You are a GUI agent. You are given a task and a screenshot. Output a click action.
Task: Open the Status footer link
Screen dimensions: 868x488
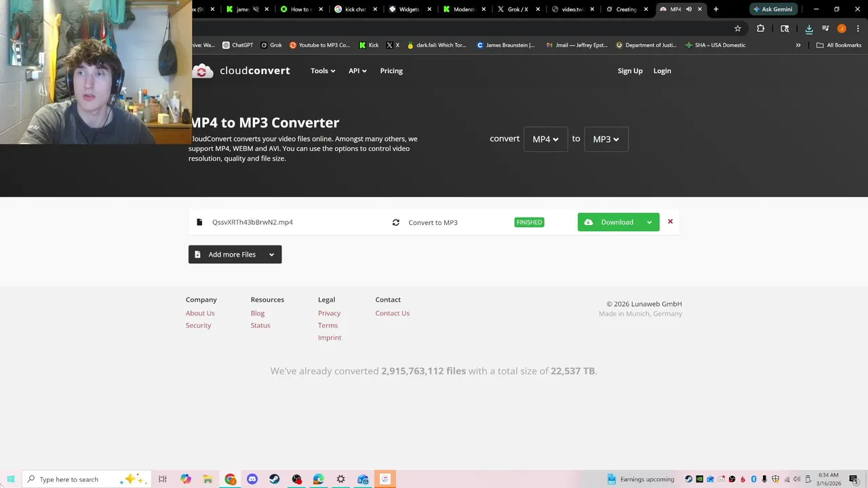click(x=260, y=325)
